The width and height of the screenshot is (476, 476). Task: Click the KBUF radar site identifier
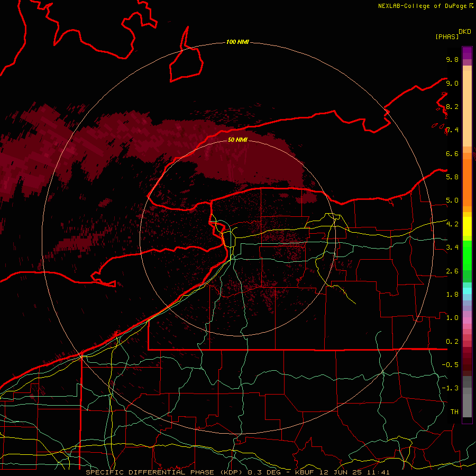coord(305,472)
